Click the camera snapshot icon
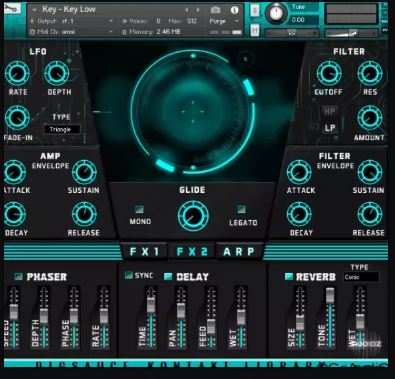The height and width of the screenshot is (379, 395). coord(215,10)
